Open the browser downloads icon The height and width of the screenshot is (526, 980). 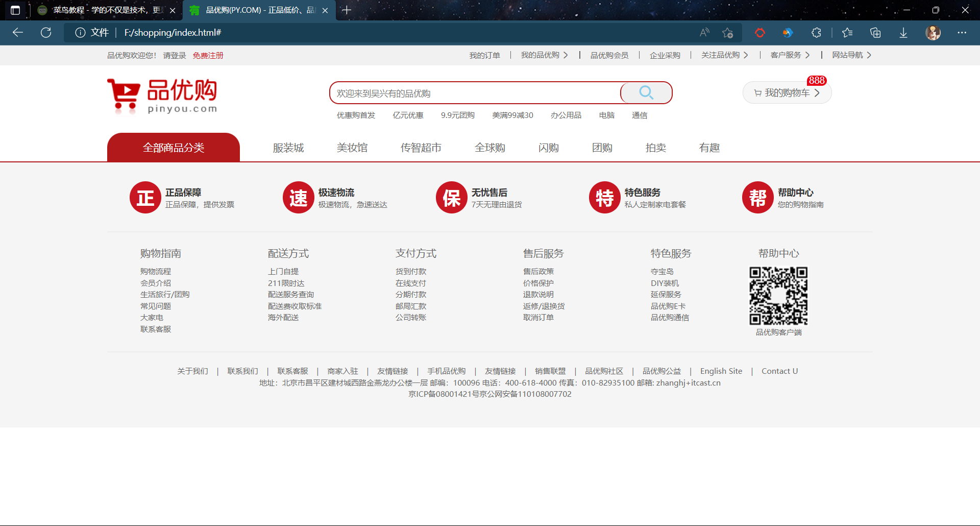[x=903, y=33]
